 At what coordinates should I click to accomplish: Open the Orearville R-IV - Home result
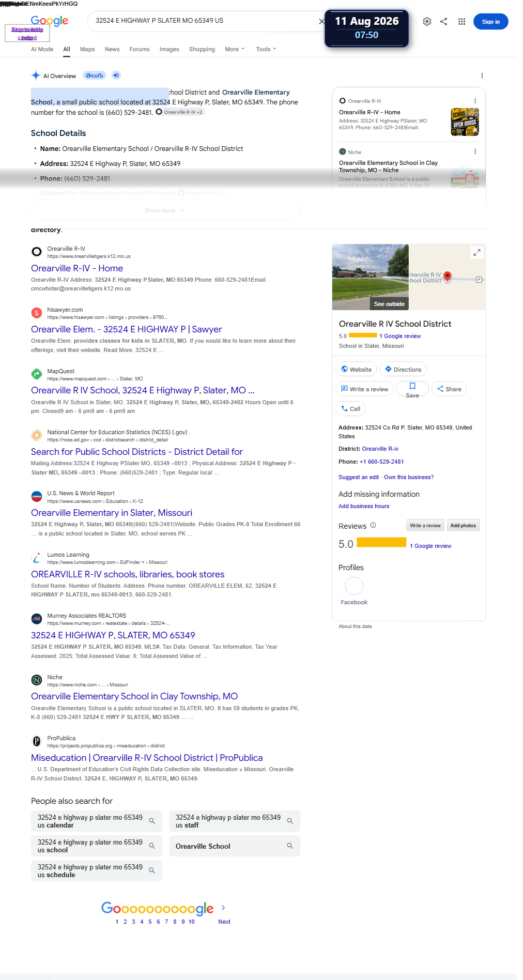77,268
